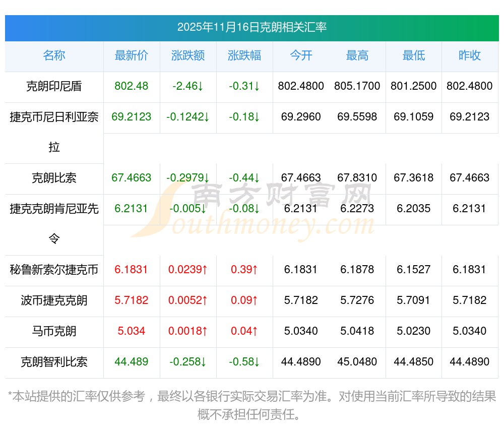
Task: Select the 涨跌额 column header
Action: [188, 56]
